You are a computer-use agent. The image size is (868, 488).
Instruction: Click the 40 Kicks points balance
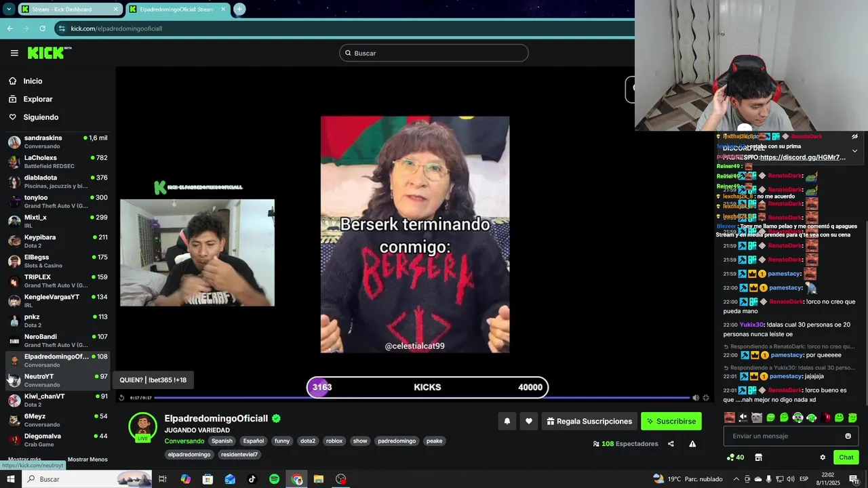735,457
